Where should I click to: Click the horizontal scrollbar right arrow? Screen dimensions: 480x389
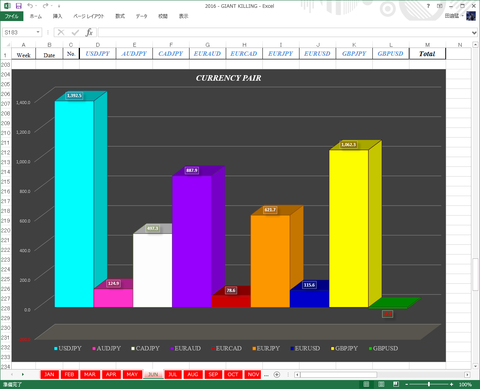[x=467, y=375]
